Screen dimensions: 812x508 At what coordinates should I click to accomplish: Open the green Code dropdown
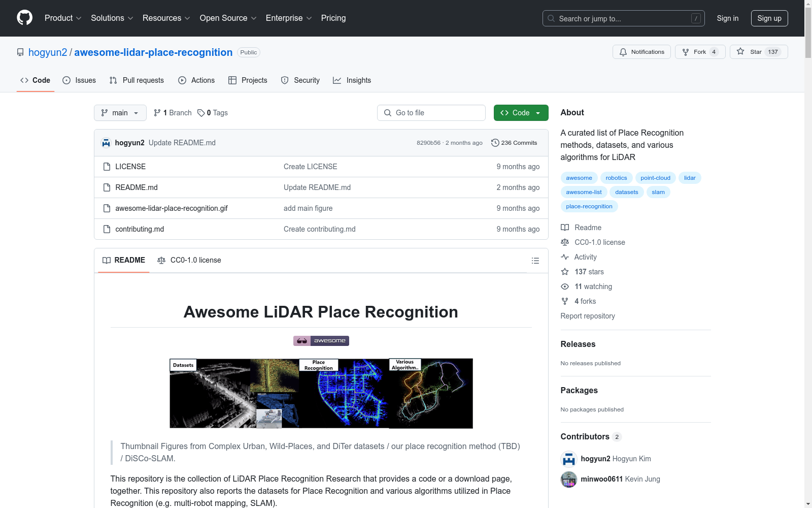[x=521, y=113]
